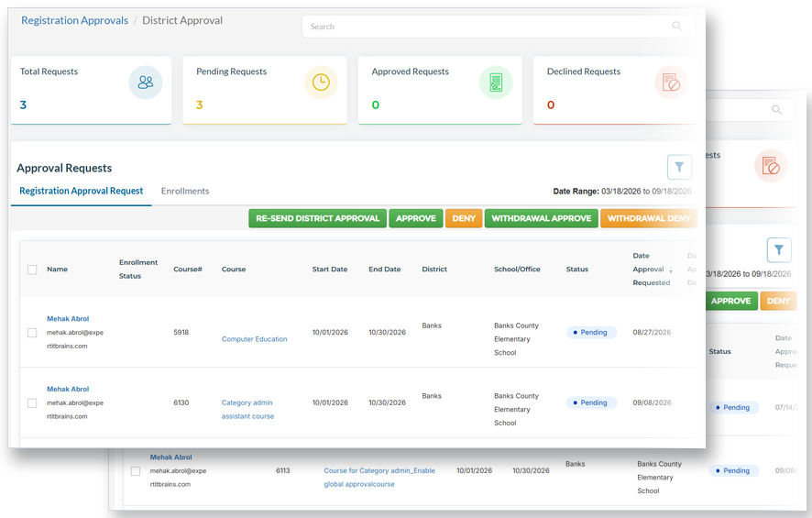Click course number 5918
The image size is (812, 518).
tap(181, 333)
